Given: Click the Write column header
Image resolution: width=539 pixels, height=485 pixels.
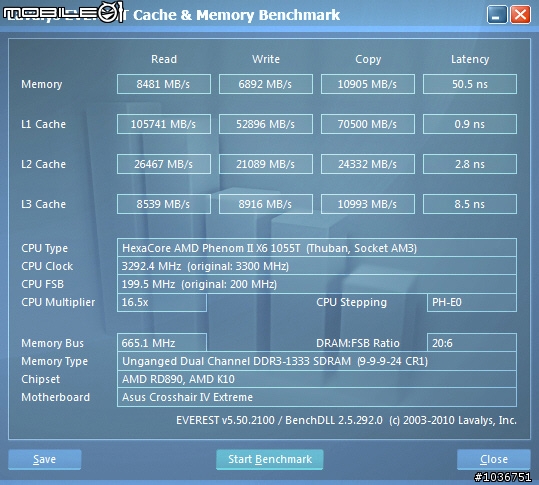Looking at the screenshot, I should (266, 59).
